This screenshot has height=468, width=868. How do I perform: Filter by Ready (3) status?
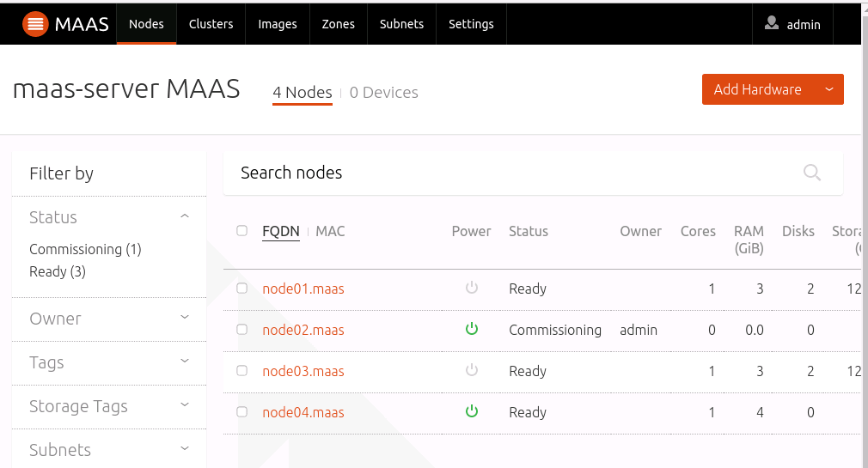tap(58, 271)
